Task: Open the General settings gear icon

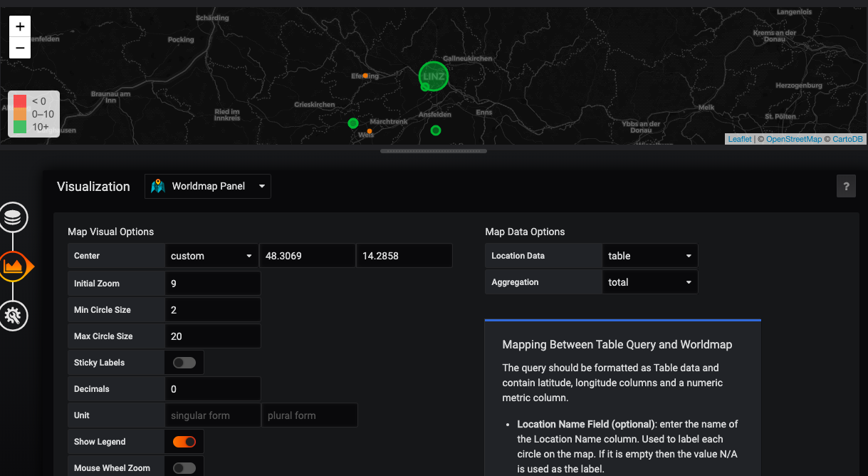Action: click(13, 316)
